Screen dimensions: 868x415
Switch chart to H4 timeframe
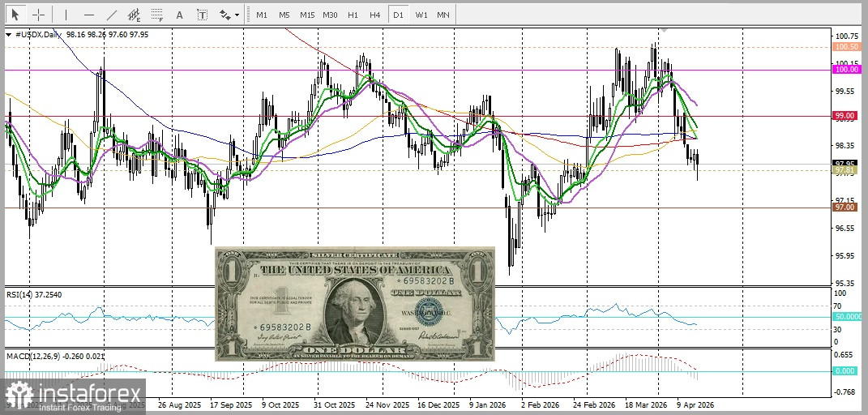(x=374, y=15)
